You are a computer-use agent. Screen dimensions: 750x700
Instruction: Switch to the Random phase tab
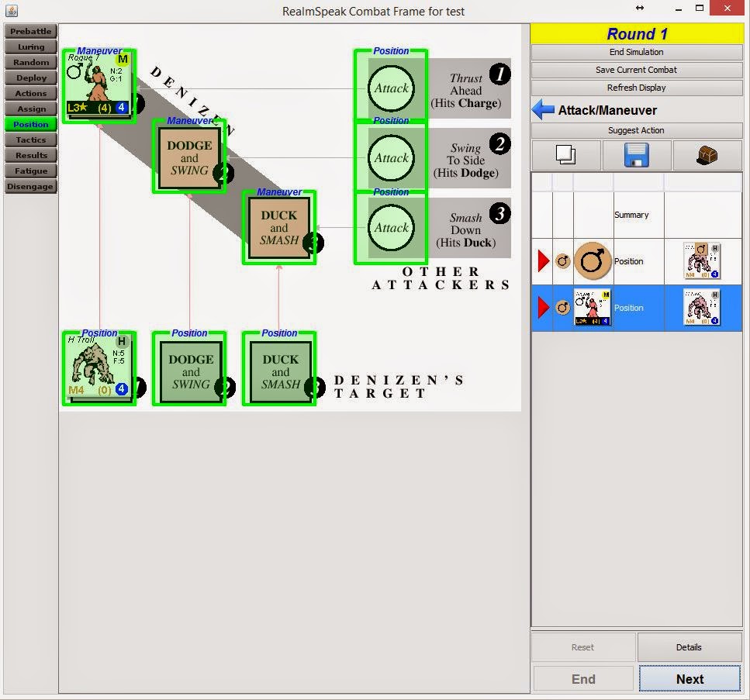tap(30, 63)
